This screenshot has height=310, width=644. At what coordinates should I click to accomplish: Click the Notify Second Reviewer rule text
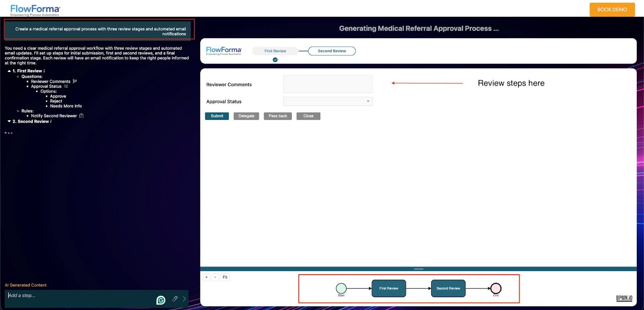click(54, 116)
